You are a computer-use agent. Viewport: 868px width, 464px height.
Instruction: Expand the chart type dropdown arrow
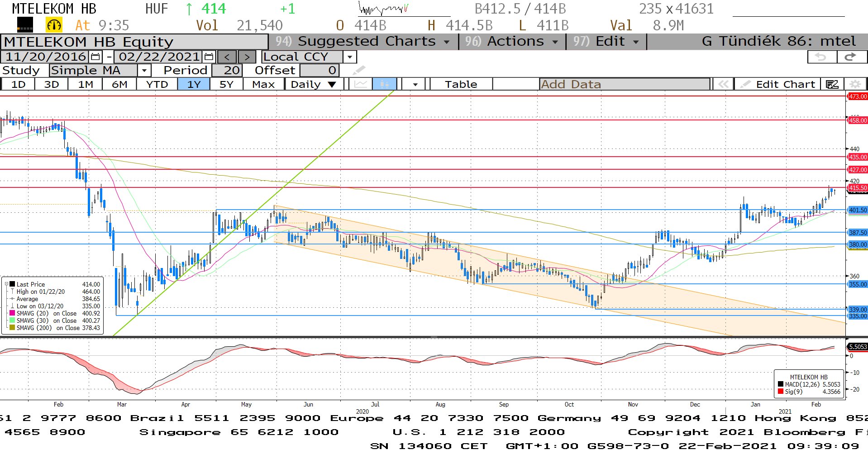(x=415, y=84)
